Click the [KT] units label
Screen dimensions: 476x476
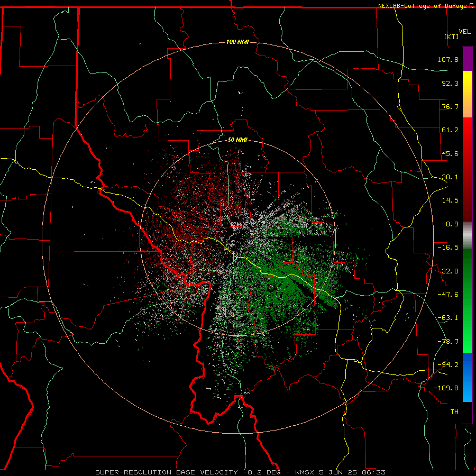451,36
